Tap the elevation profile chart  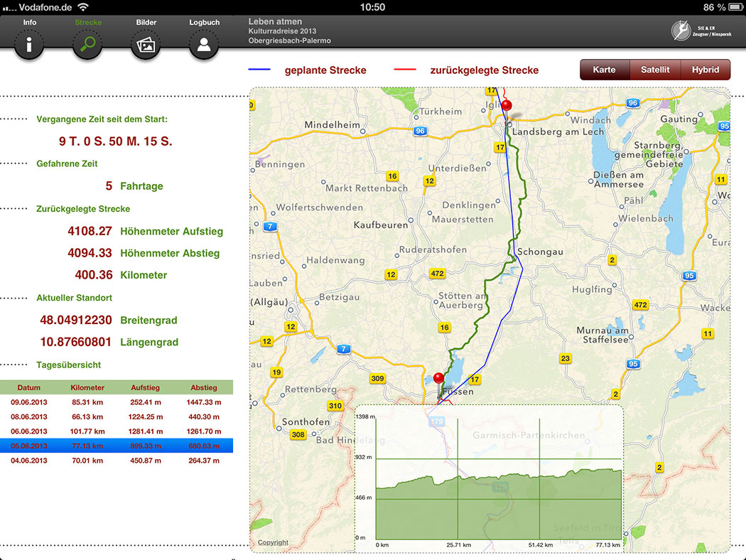tap(489, 478)
